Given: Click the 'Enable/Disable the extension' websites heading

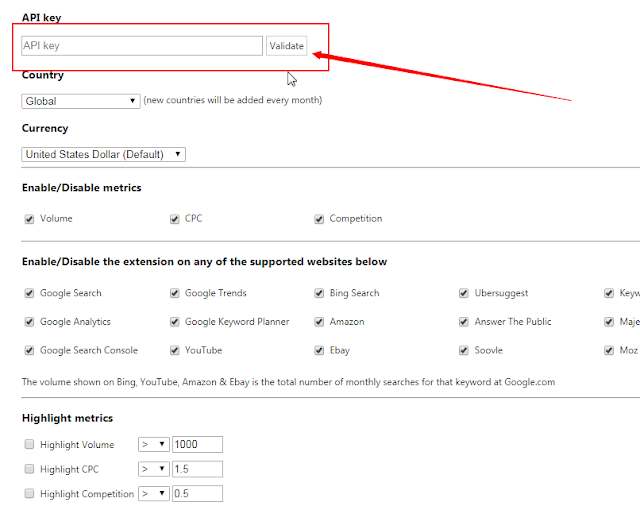Looking at the screenshot, I should 204,262.
